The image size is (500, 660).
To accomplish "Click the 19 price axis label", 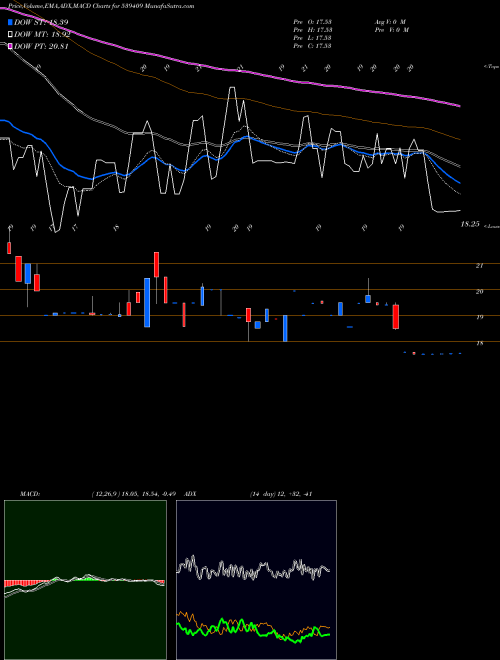I will [x=479, y=317].
